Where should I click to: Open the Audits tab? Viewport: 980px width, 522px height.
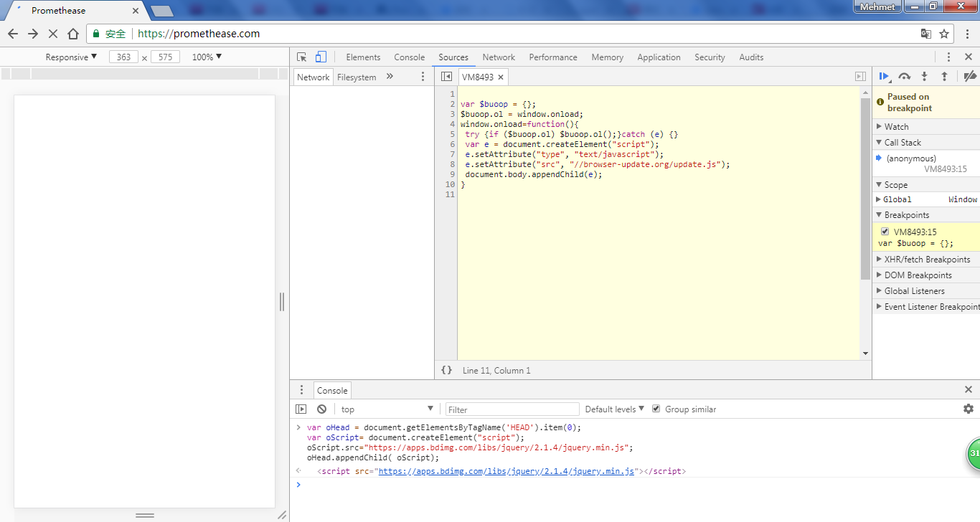point(751,57)
